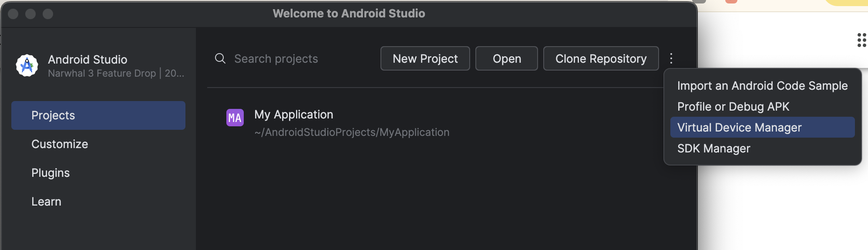868x250 pixels.
Task: Open the three-dot more actions menu
Action: (671, 58)
